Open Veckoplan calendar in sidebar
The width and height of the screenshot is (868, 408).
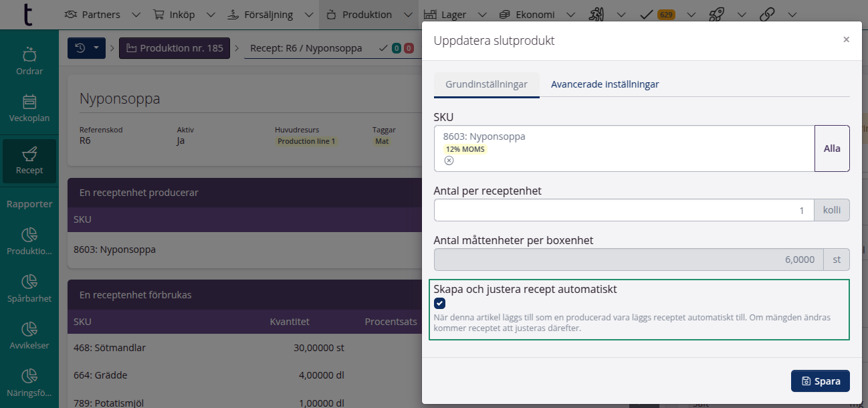[29, 108]
